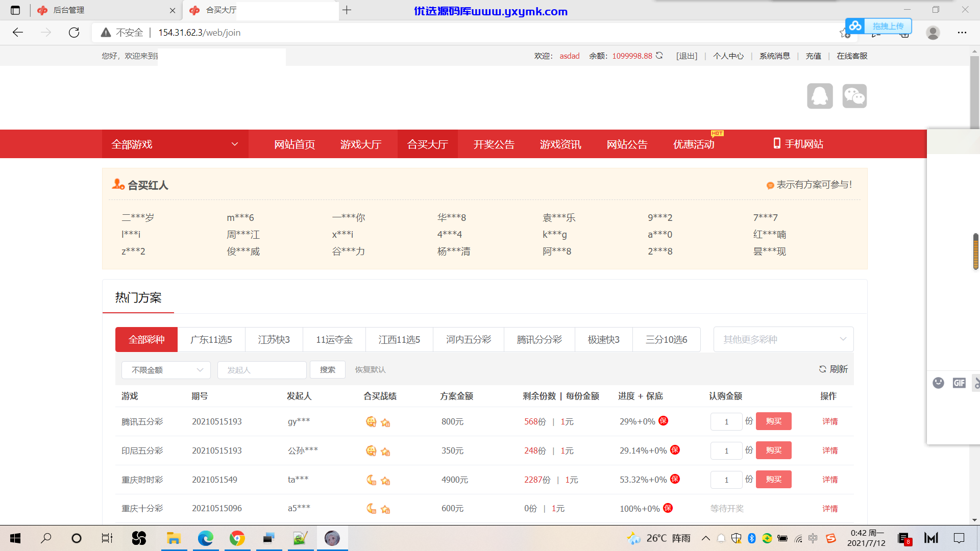The height and width of the screenshot is (551, 980).
Task: Open taskbar search magnifier
Action: click(46, 538)
